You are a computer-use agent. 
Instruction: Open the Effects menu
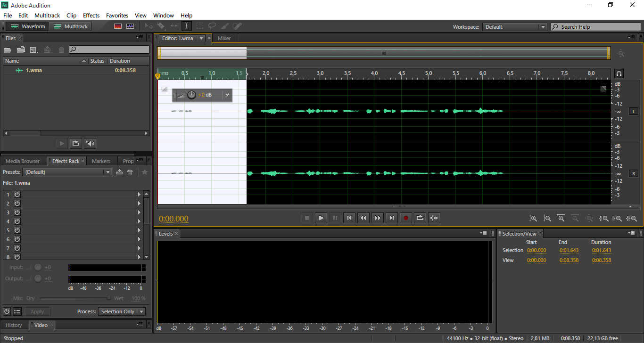tap(91, 16)
